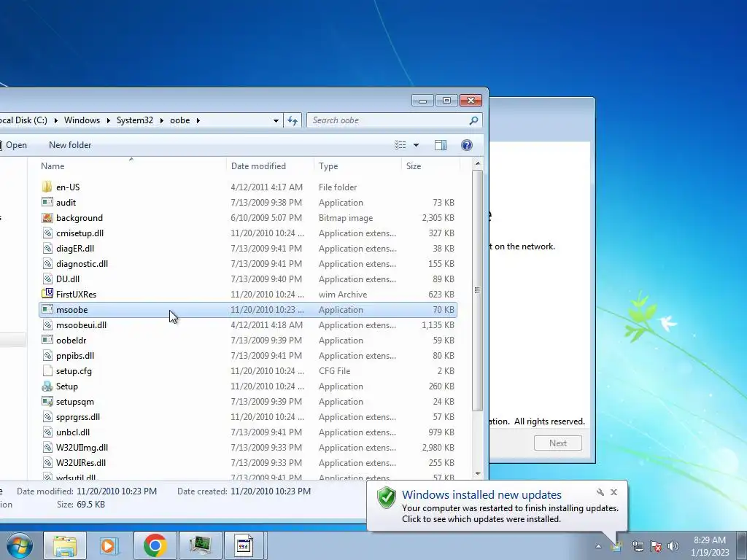Click the taskbar clock showing 8:29 AM

(x=709, y=546)
